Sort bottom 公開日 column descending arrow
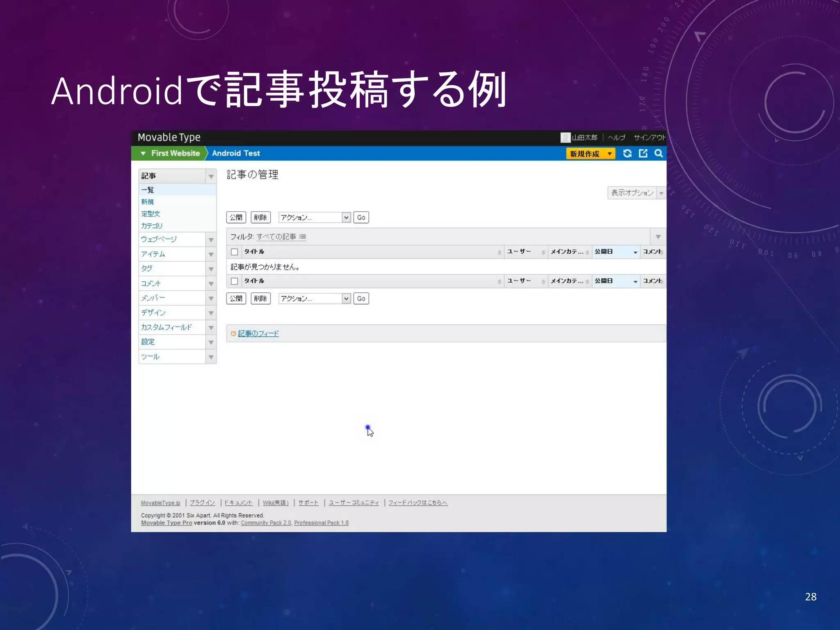The image size is (840, 630). (x=635, y=281)
